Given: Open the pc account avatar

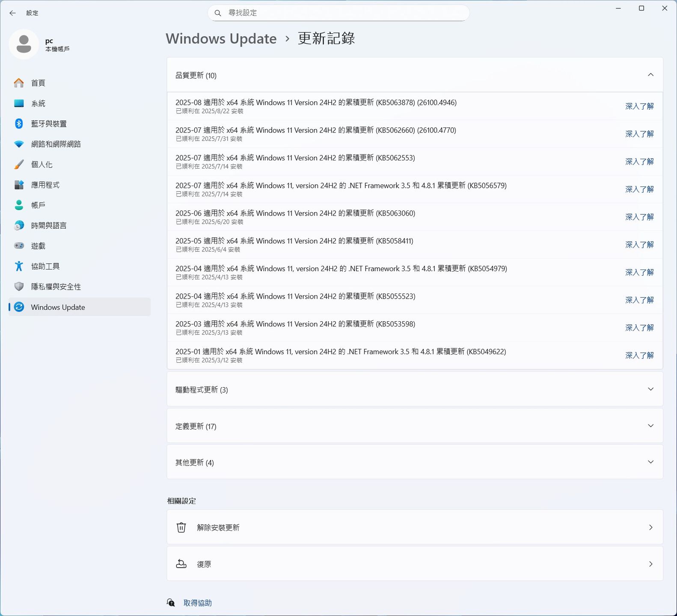Looking at the screenshot, I should [x=24, y=44].
